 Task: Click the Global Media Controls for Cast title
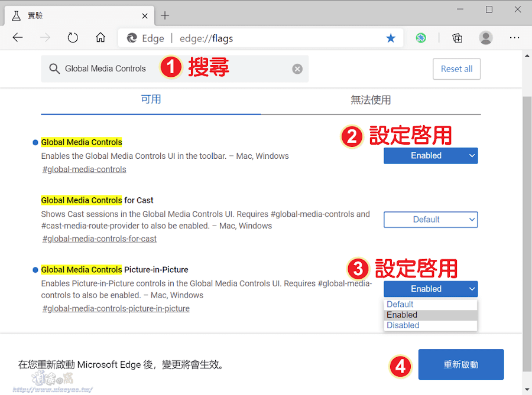point(97,200)
